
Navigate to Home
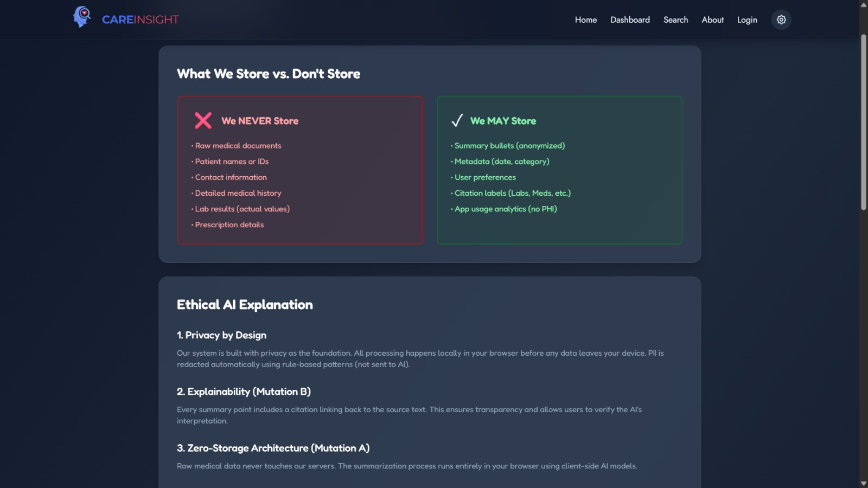[585, 20]
